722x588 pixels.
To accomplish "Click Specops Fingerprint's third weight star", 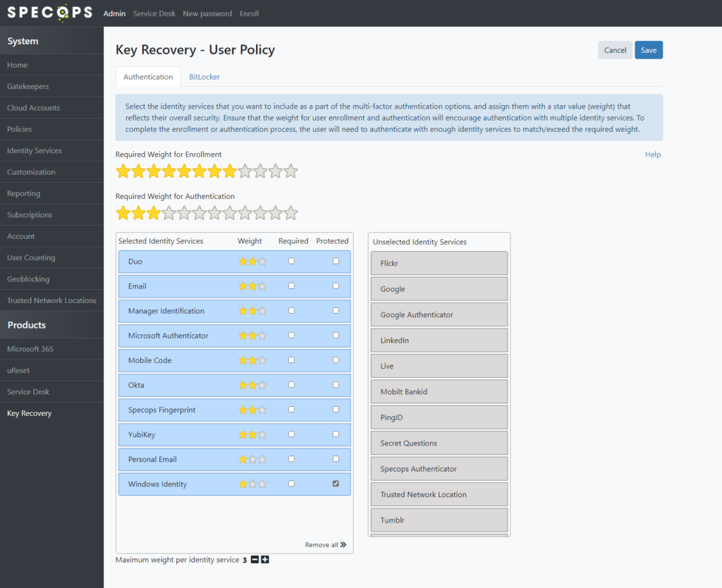I will click(x=262, y=410).
